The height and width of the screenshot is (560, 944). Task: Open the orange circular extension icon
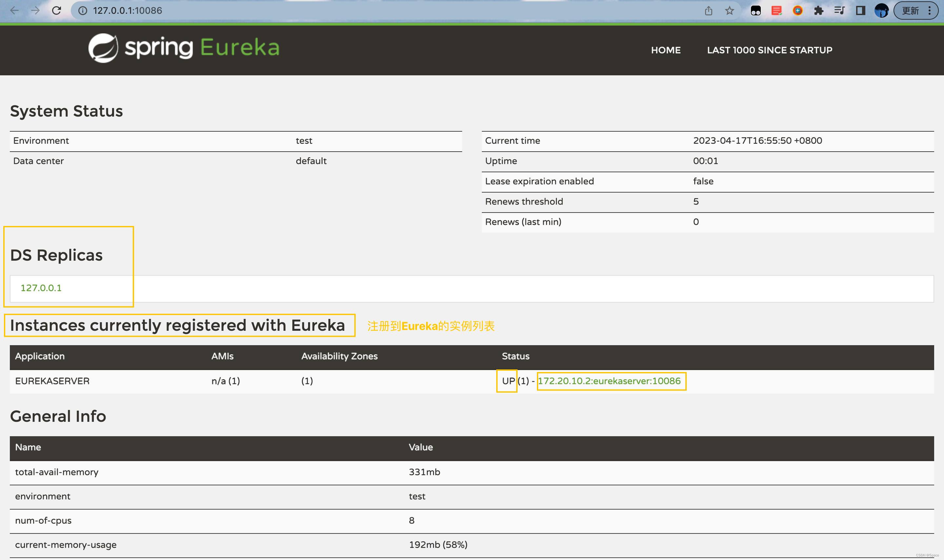tap(797, 10)
